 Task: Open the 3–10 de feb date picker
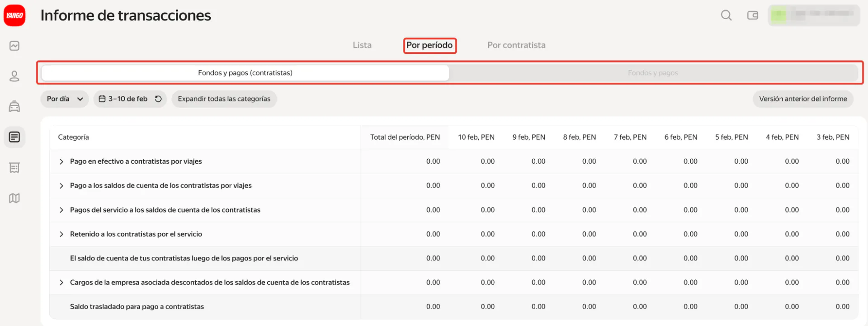[130, 99]
